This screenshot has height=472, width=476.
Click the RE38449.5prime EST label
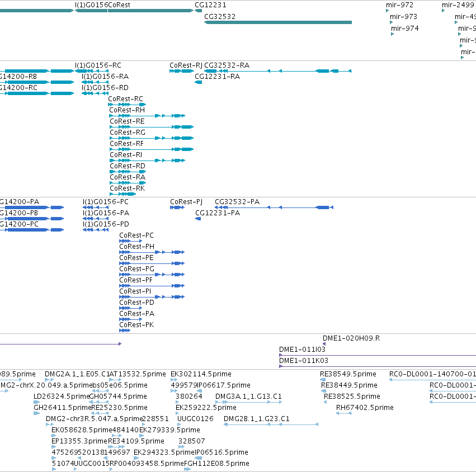click(349, 385)
